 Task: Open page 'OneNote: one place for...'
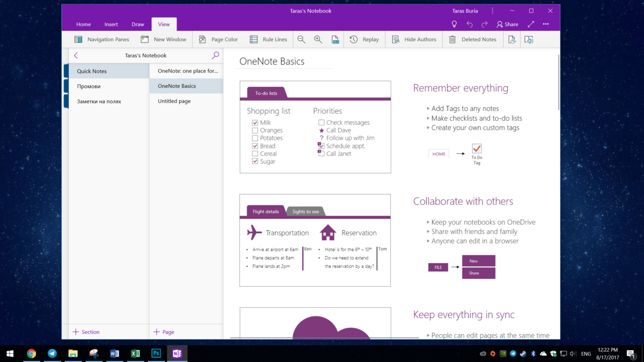click(186, 71)
